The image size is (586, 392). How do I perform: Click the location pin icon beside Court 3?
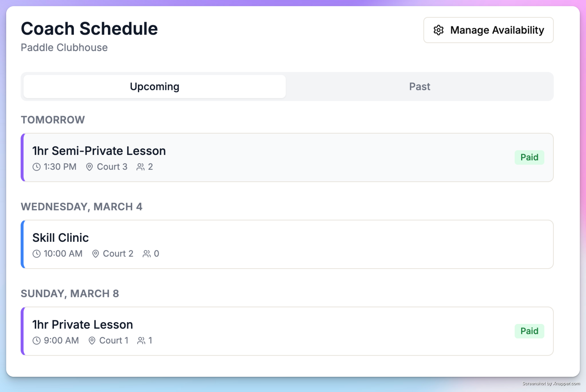pos(89,167)
